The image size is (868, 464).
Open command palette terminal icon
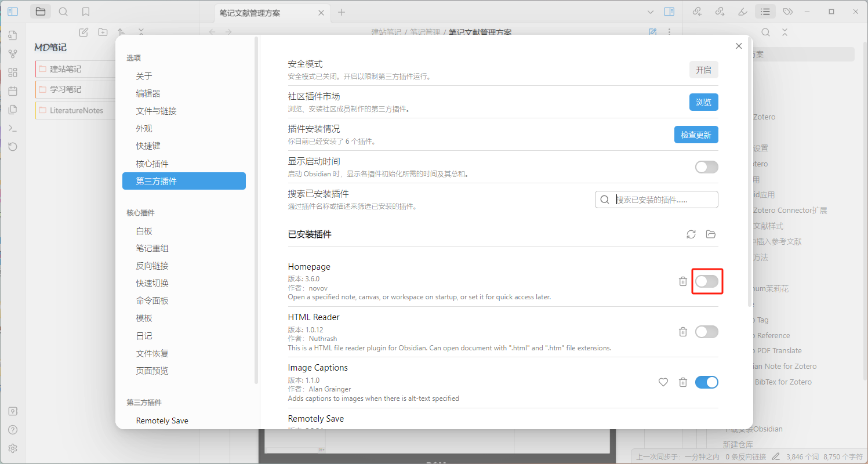point(13,128)
